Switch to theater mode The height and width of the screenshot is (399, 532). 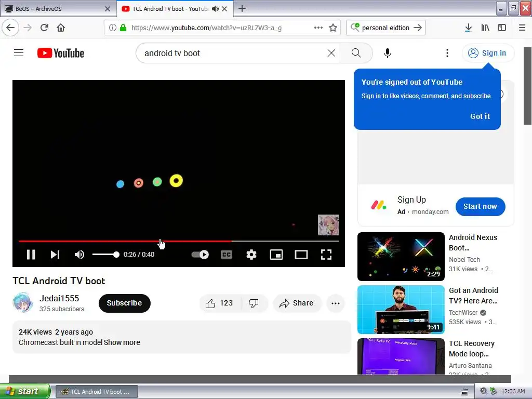pos(301,255)
